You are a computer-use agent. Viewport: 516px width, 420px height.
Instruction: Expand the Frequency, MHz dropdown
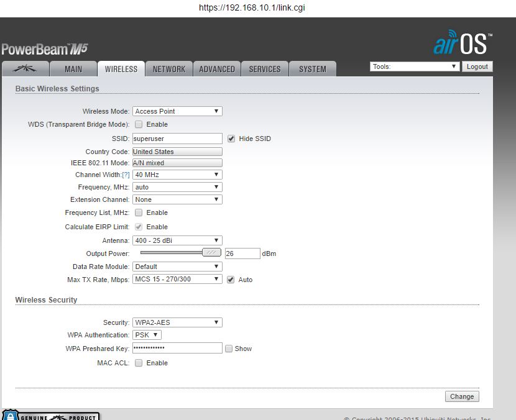click(x=177, y=187)
